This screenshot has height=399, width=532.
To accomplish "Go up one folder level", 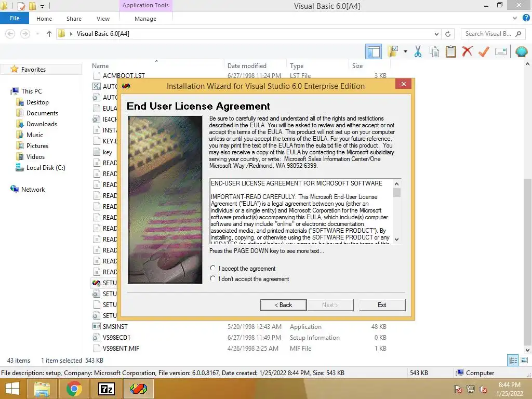I will [x=49, y=34].
